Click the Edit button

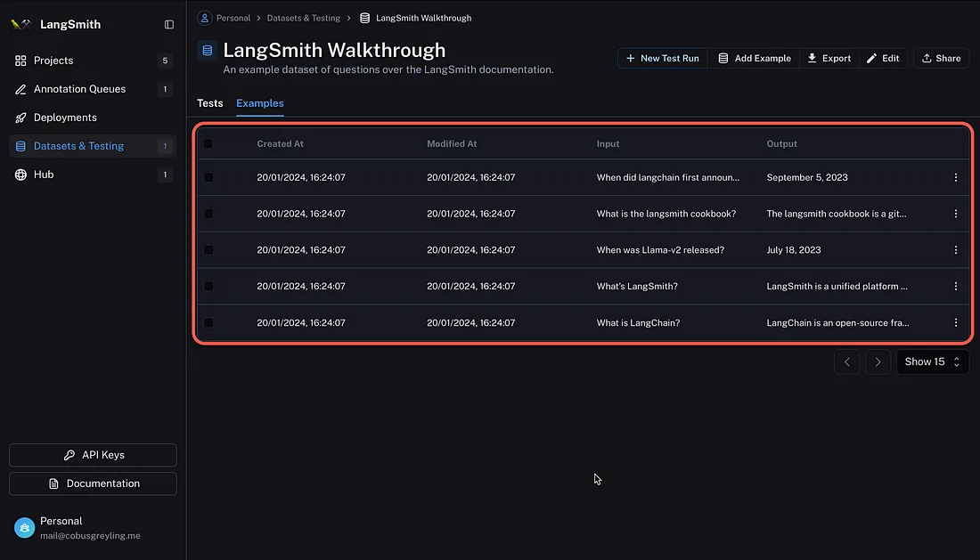coord(883,58)
